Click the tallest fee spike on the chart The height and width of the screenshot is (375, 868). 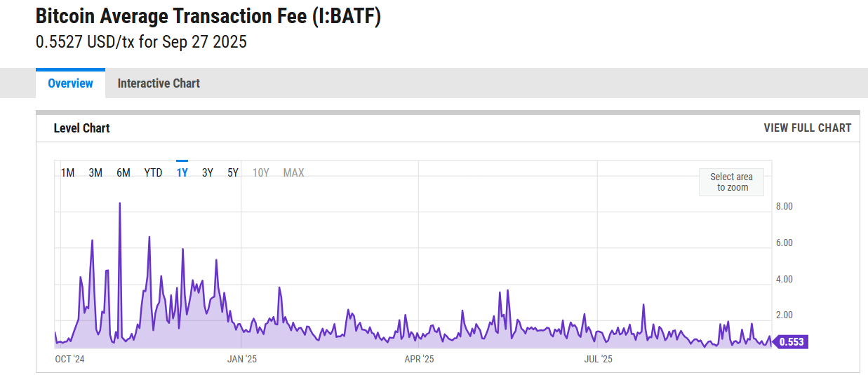(x=120, y=204)
